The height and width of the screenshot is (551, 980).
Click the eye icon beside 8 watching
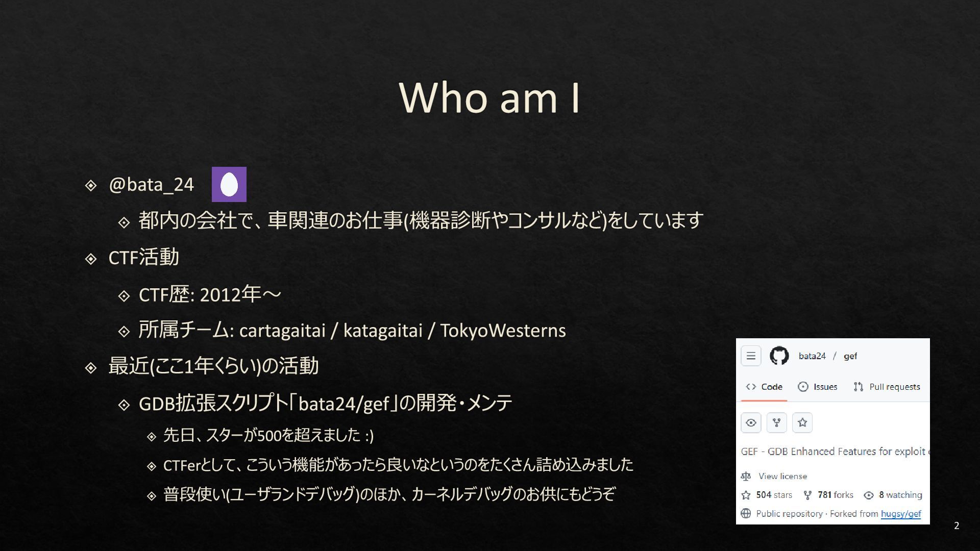coord(869,495)
